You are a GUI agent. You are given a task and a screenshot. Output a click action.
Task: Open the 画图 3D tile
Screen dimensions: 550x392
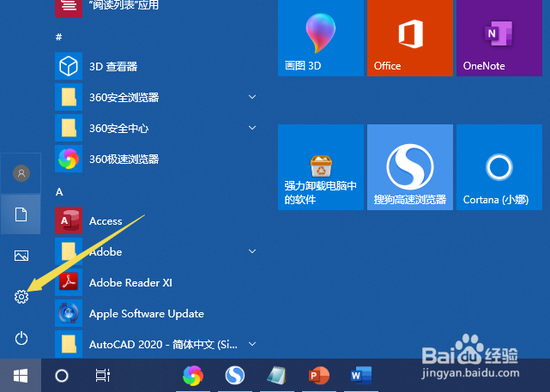[321, 38]
